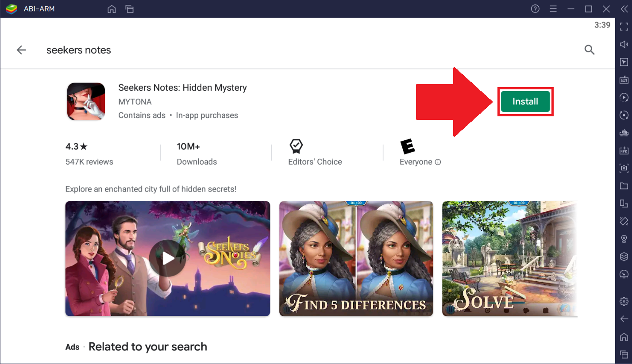632x364 pixels.
Task: Open search with the magnifier icon
Action: tap(590, 50)
